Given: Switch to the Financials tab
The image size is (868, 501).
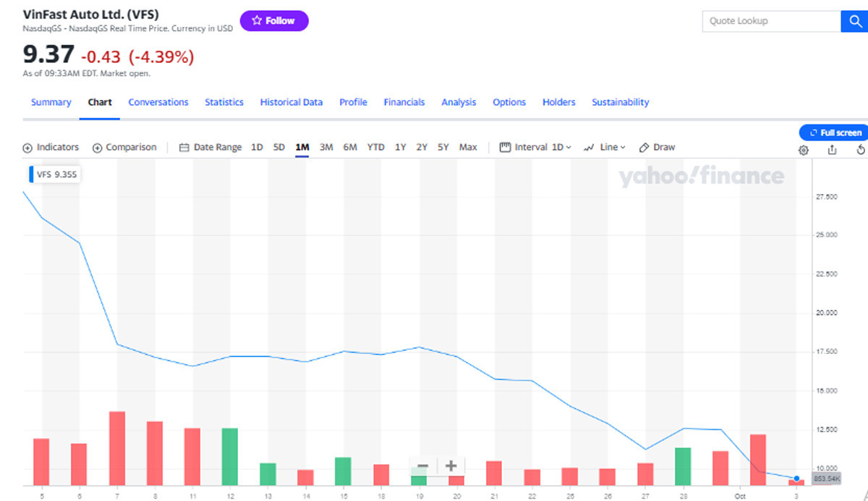Looking at the screenshot, I should pyautogui.click(x=404, y=102).
